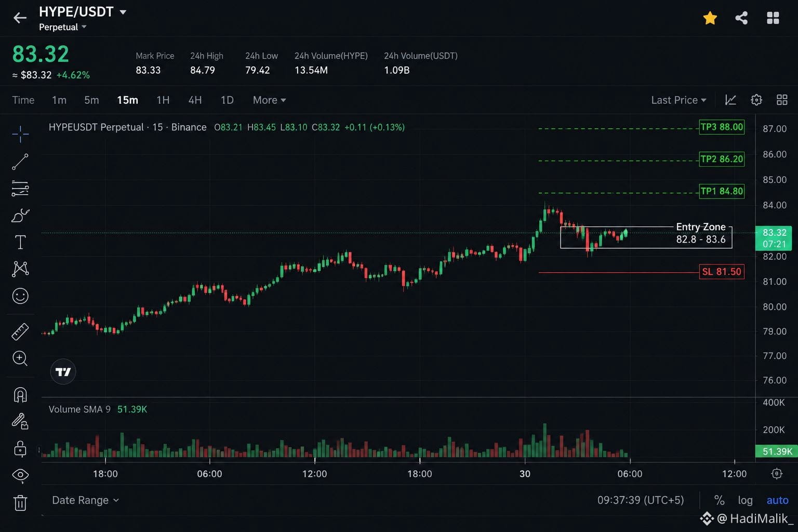Select the 15m timeframe
The width and height of the screenshot is (798, 532).
[127, 100]
